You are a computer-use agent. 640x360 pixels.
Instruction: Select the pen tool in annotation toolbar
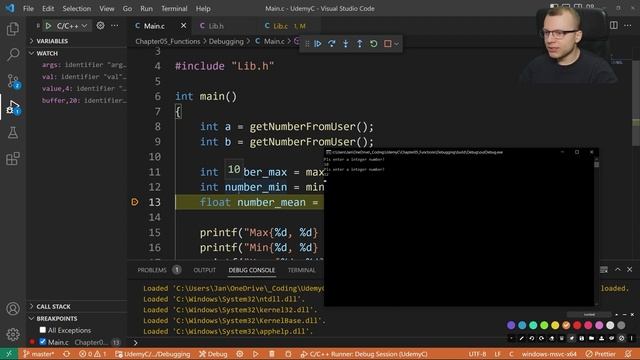click(x=521, y=338)
